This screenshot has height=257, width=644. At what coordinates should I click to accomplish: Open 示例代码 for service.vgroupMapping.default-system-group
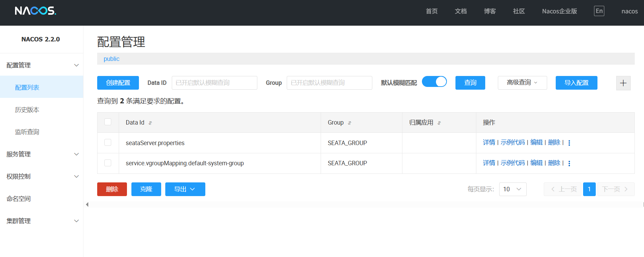tap(513, 163)
